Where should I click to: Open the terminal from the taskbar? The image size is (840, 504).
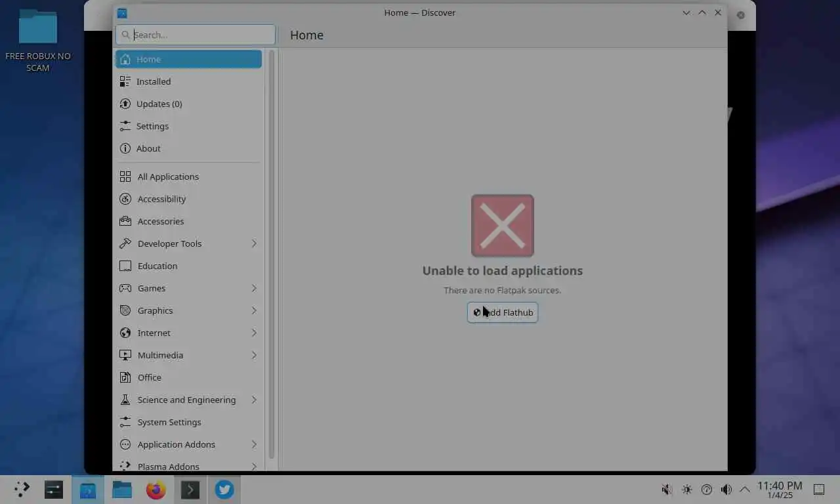pos(190,490)
